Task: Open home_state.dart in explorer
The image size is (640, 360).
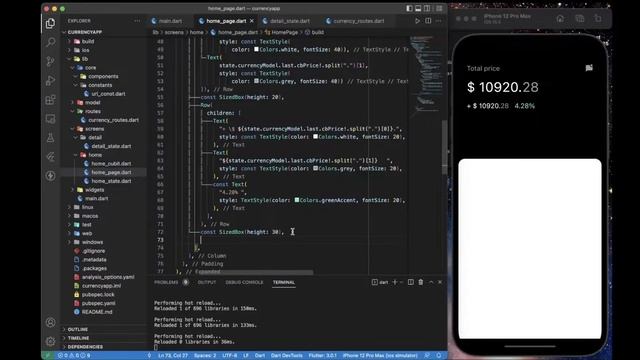Action: [x=111, y=181]
